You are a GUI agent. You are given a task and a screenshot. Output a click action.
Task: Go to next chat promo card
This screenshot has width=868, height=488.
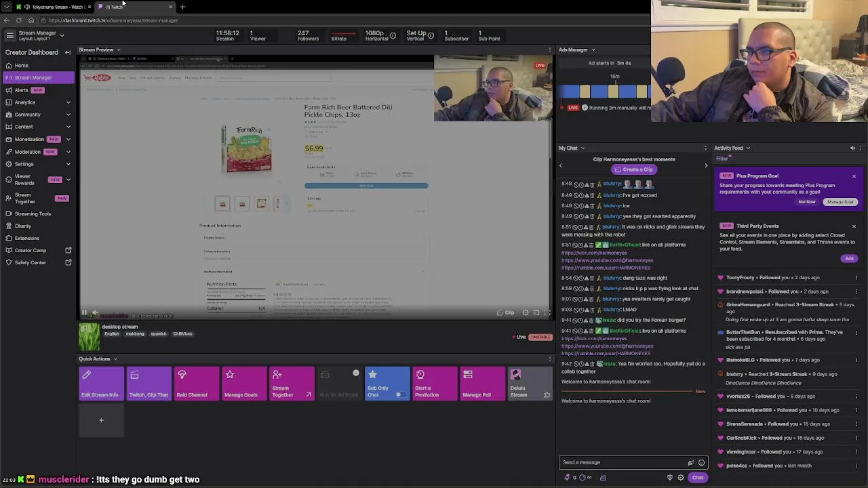pos(706,165)
